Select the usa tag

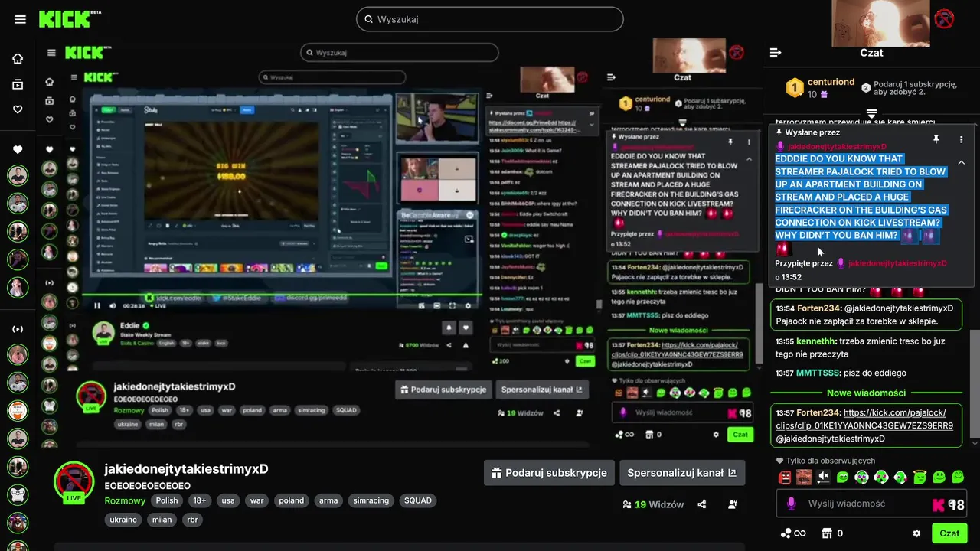228,500
